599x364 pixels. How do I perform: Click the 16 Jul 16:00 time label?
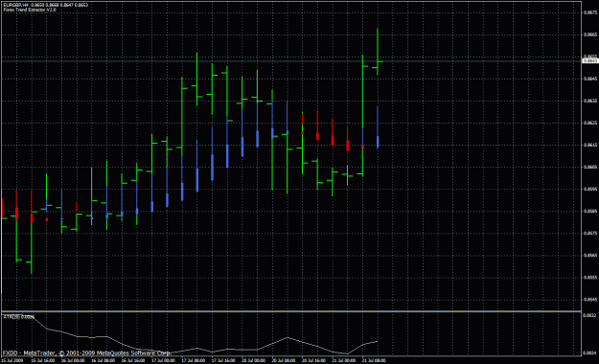click(133, 360)
